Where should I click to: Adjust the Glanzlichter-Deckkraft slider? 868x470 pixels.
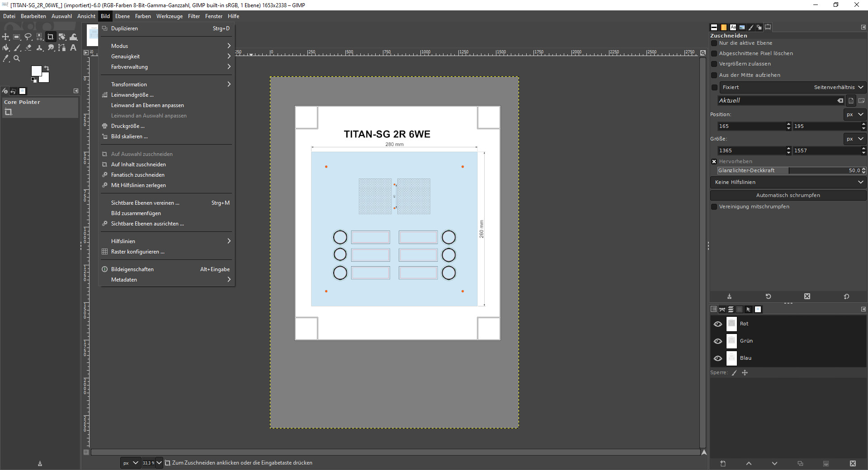click(x=788, y=170)
